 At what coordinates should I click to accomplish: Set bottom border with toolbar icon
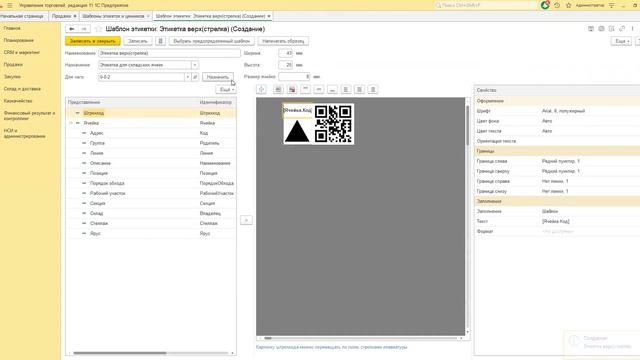coord(332,89)
